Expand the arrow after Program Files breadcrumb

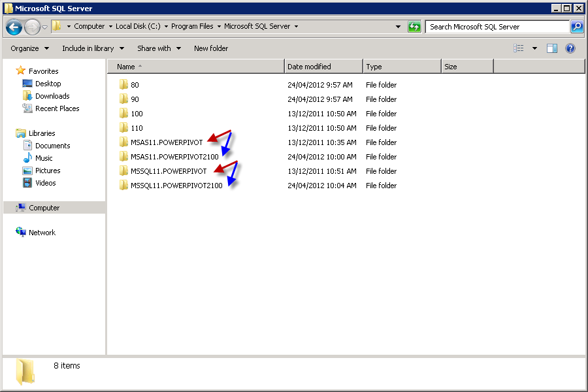pos(219,26)
